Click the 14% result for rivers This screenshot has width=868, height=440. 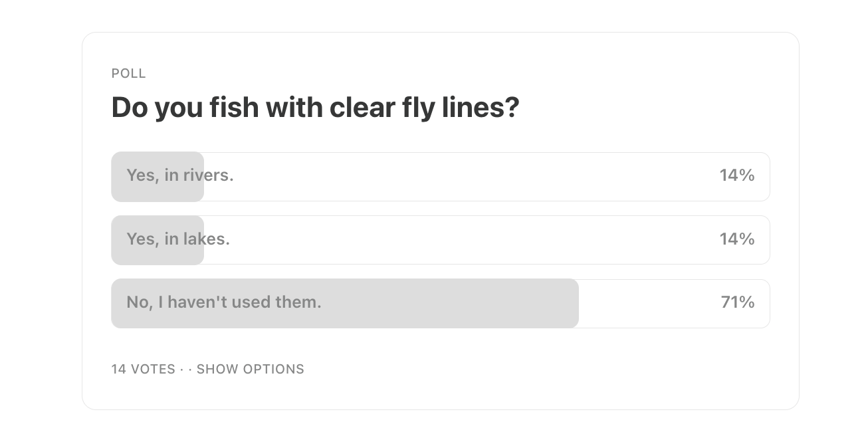736,175
